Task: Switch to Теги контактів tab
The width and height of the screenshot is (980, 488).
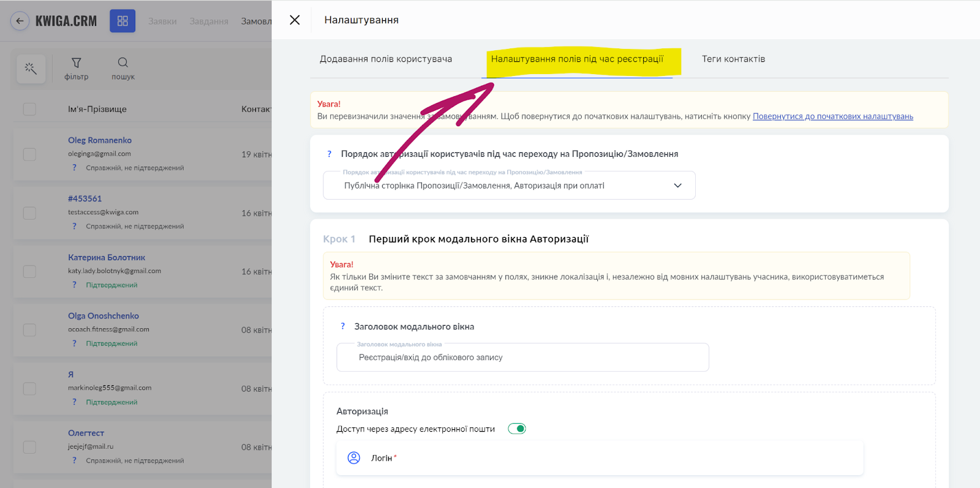Action: [733, 59]
